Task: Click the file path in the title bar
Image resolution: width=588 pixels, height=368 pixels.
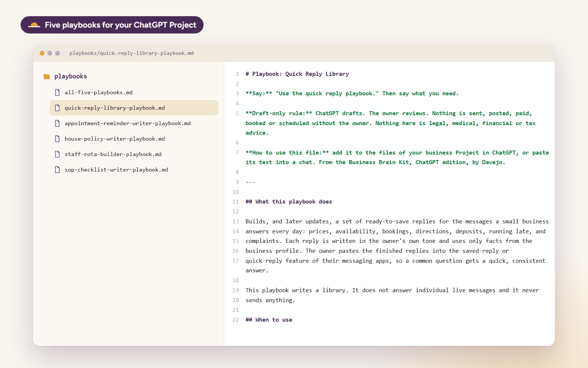Action: click(x=132, y=53)
